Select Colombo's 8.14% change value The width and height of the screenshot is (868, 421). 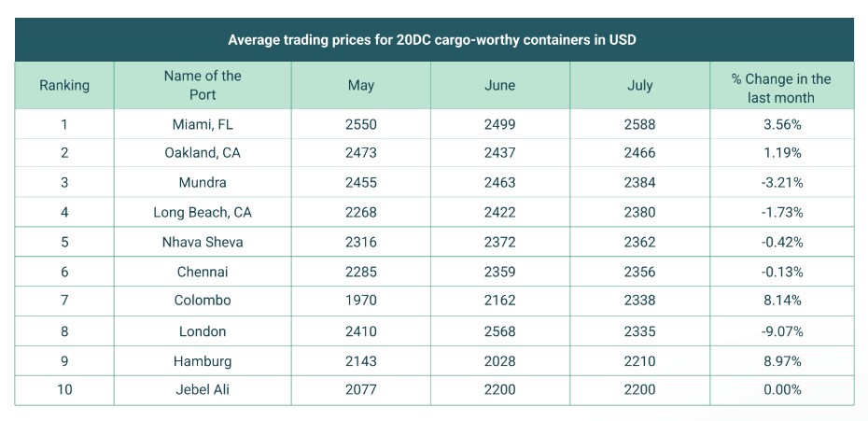pyautogui.click(x=781, y=301)
